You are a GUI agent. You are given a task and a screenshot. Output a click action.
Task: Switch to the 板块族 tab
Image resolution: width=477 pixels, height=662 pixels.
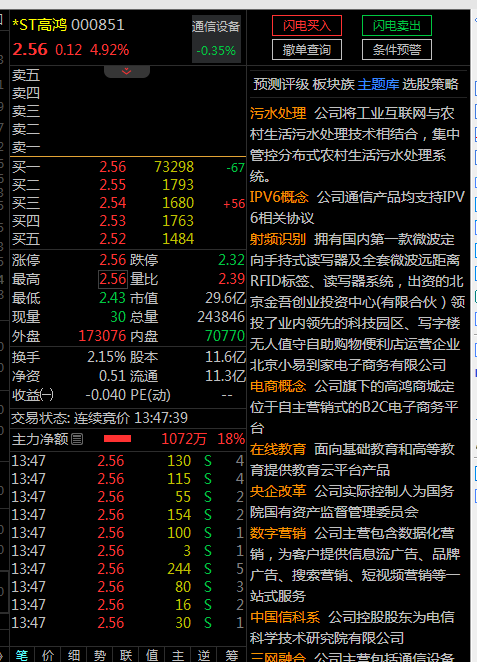point(333,84)
